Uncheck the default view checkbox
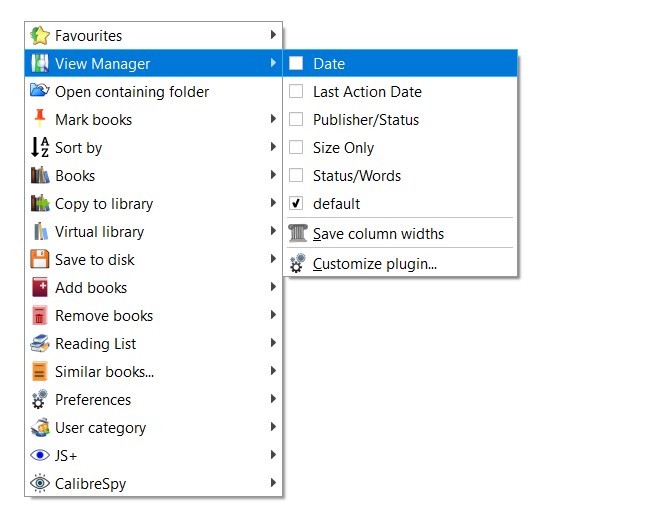Screen dimensions: 661x518 pyautogui.click(x=296, y=203)
